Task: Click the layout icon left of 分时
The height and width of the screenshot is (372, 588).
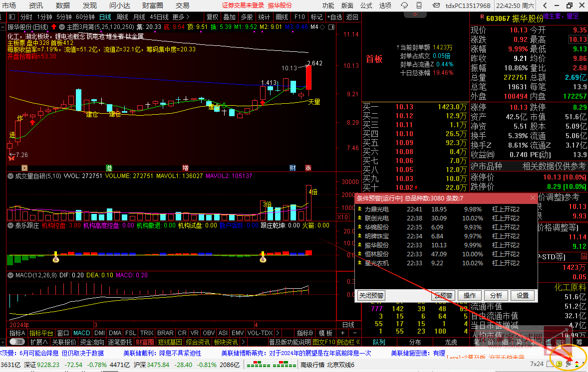Action: pyautogui.click(x=10, y=16)
